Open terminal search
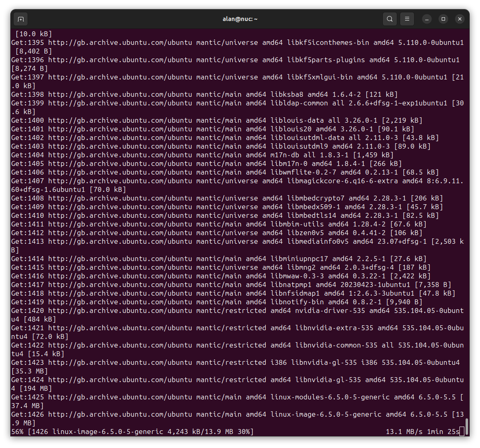 coord(390,19)
